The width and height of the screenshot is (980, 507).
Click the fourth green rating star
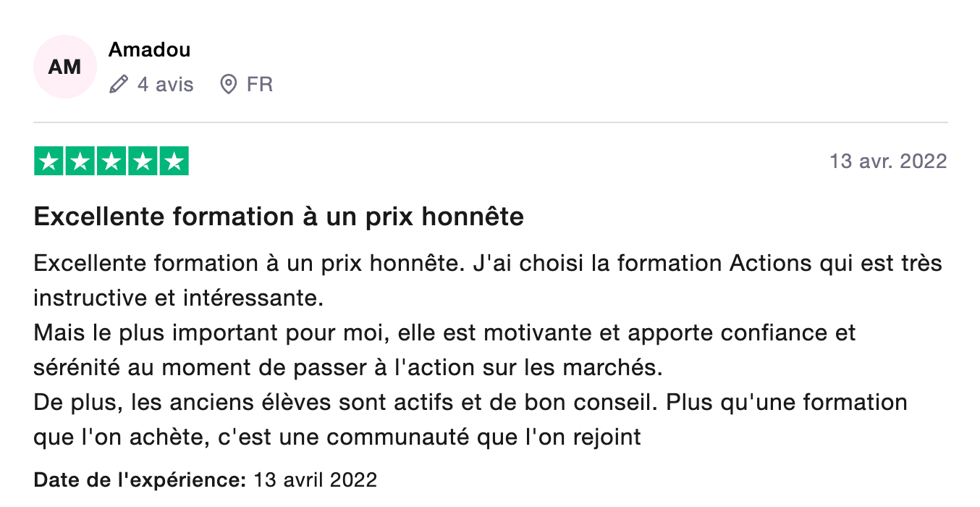tap(143, 161)
